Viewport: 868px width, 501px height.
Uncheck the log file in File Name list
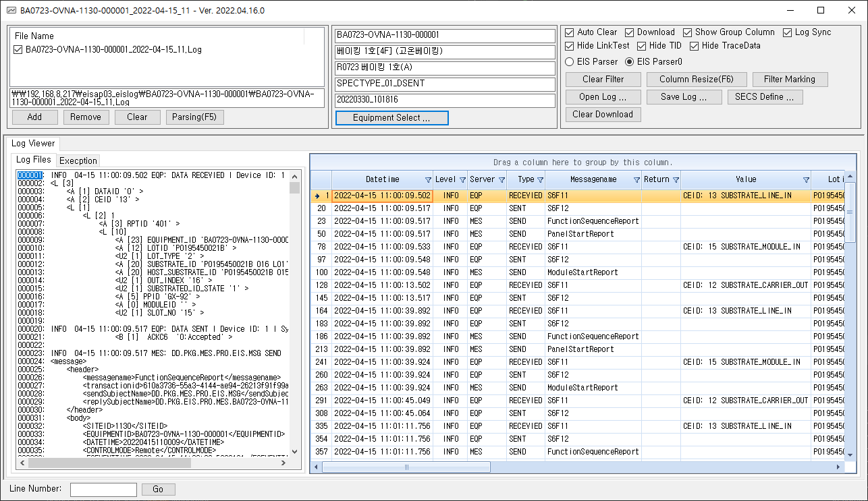[18, 50]
